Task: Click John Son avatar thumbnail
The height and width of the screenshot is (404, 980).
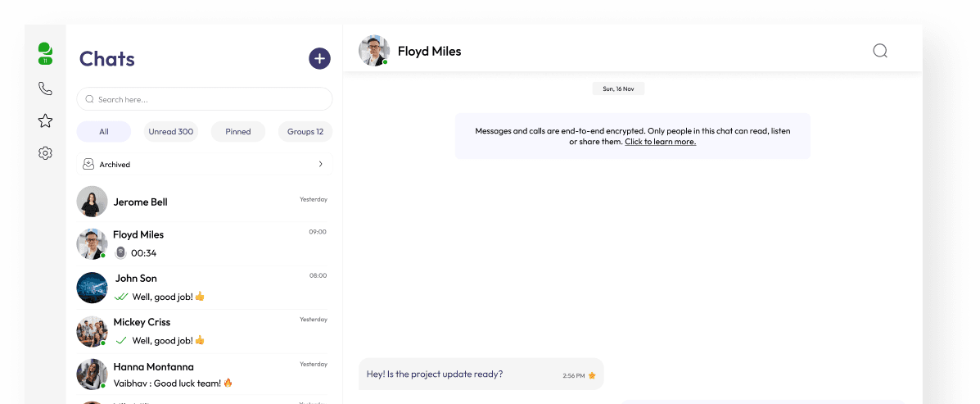Action: [92, 288]
